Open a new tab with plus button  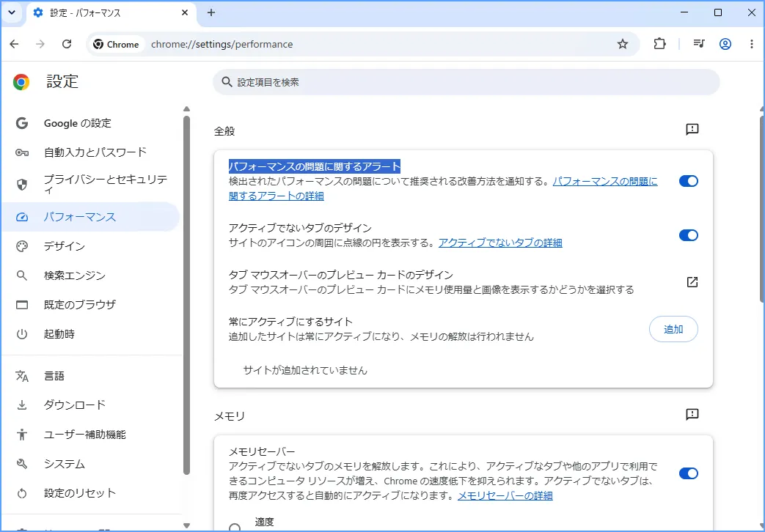[211, 12]
